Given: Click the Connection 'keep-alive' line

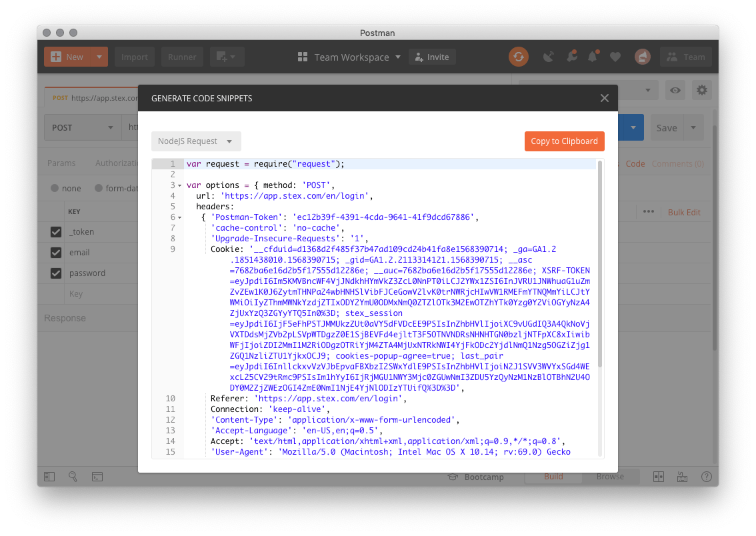Looking at the screenshot, I should (270, 409).
